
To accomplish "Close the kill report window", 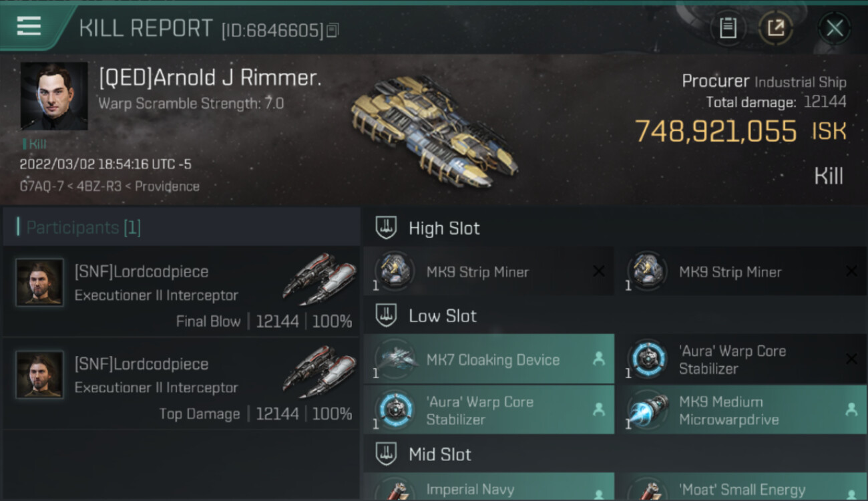I will (835, 28).
